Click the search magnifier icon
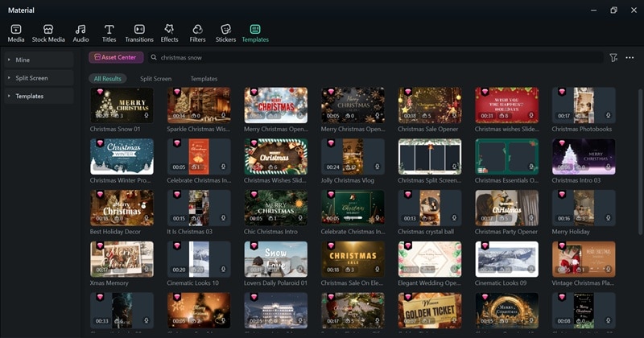 154,57
